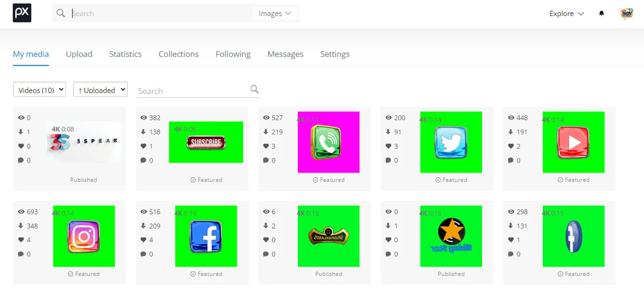Open the round Facebook logo video thumbnail
The height and width of the screenshot is (301, 644).
574,236
